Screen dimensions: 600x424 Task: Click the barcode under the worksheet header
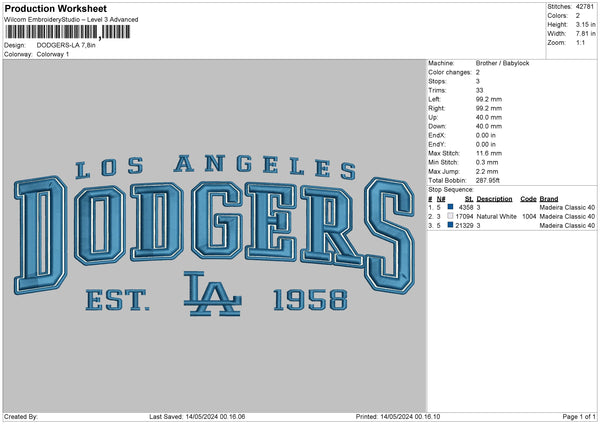(x=68, y=32)
